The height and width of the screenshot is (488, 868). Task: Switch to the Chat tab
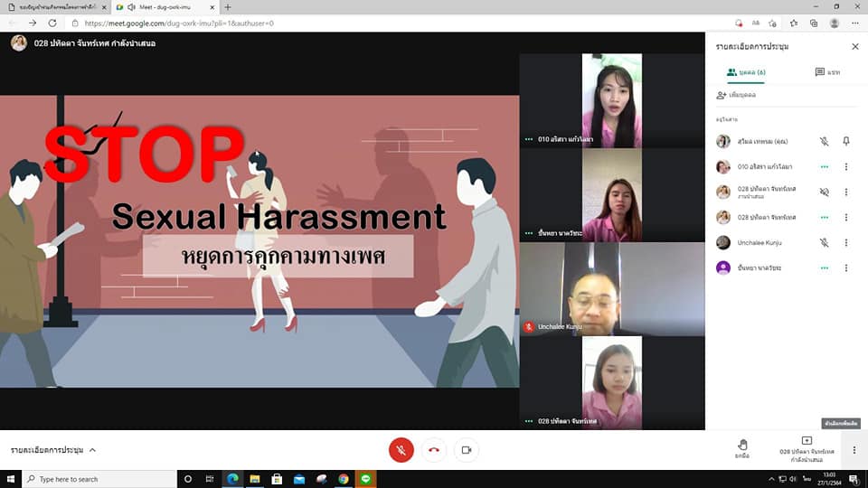coord(826,72)
